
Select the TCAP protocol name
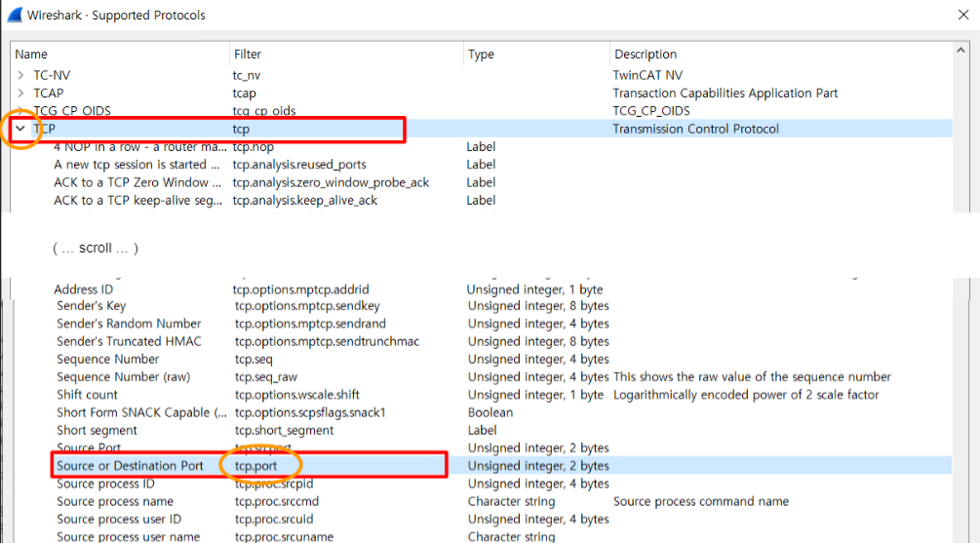click(49, 94)
